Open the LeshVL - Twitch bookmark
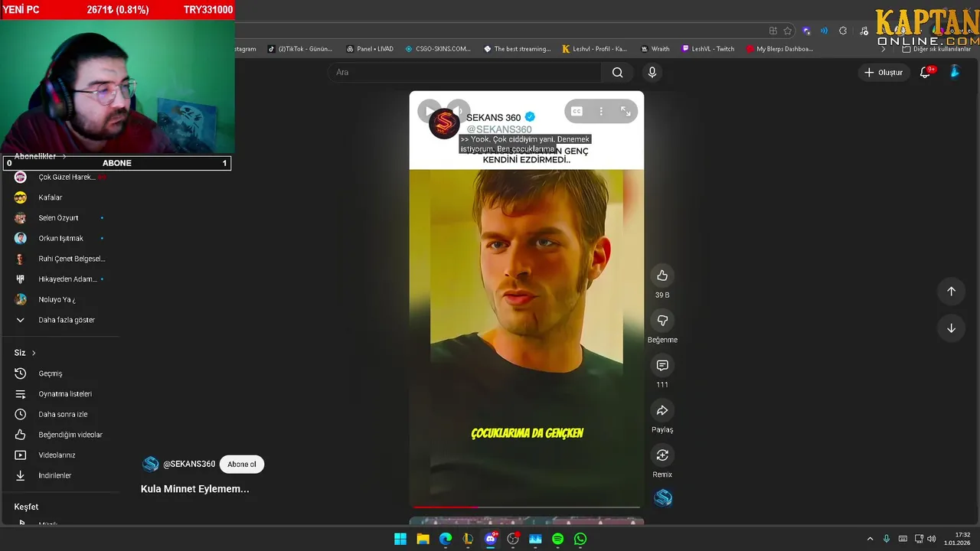Screen dimensions: 980x551 (708, 49)
